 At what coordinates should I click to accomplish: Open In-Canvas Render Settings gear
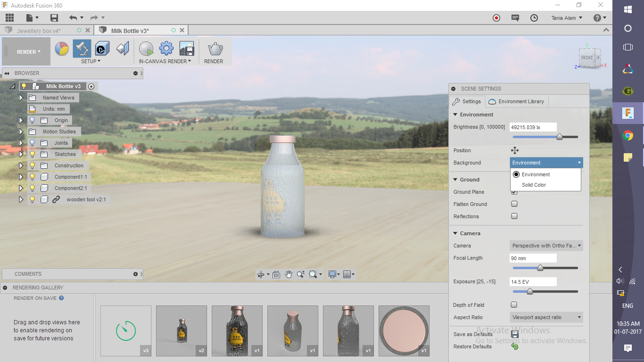(166, 49)
